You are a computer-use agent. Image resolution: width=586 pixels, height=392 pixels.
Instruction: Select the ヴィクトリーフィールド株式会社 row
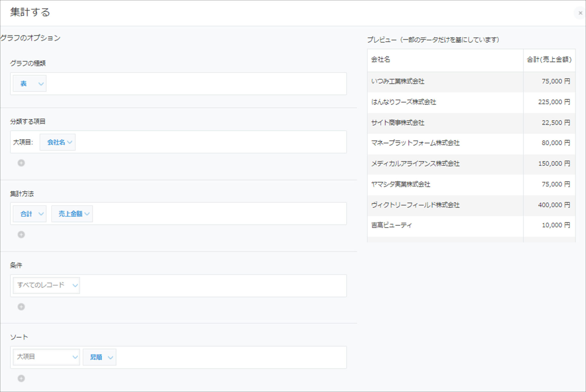471,205
